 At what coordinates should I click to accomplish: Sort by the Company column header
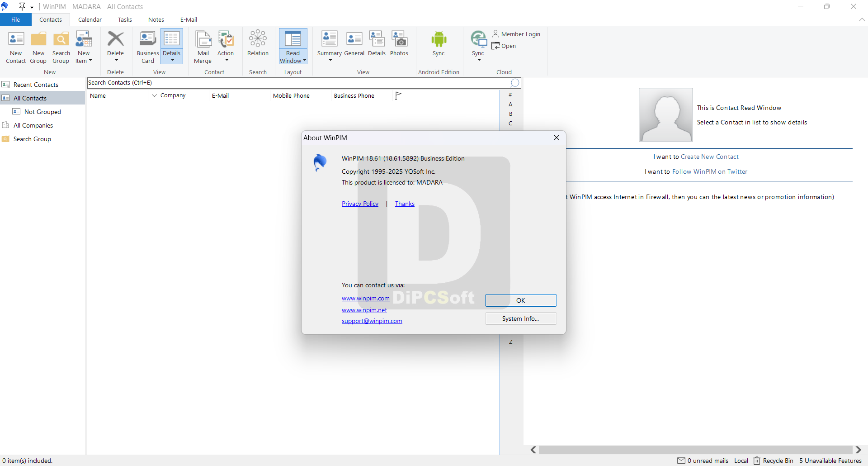click(179, 95)
